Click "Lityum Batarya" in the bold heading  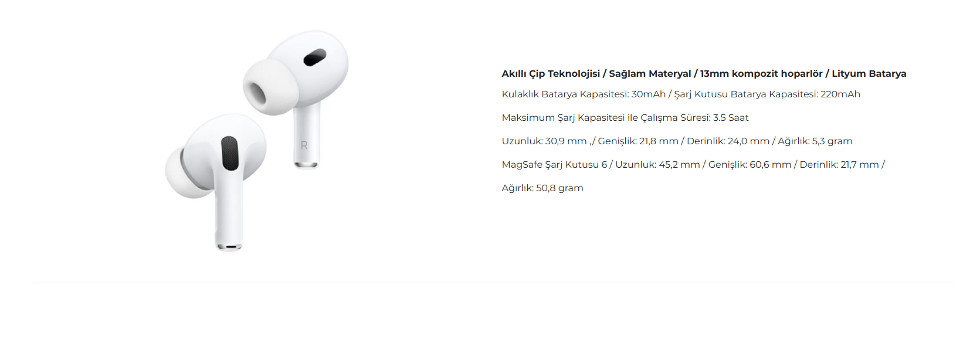pyautogui.click(x=869, y=74)
